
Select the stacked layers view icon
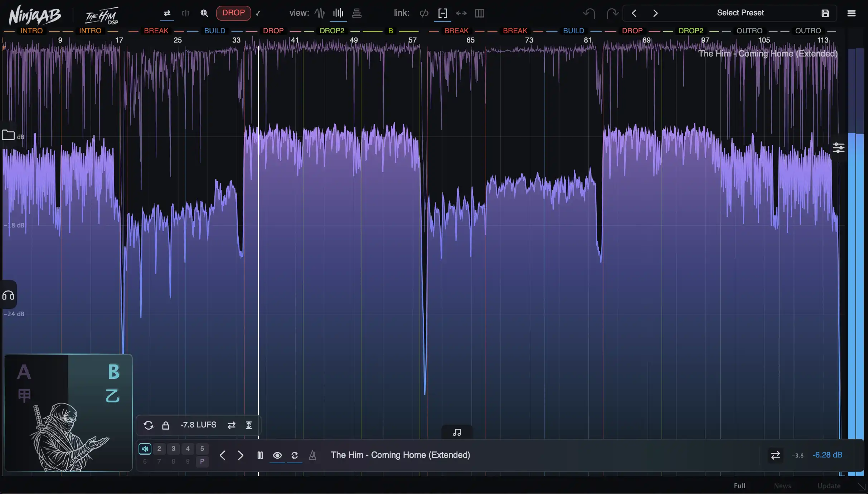357,13
